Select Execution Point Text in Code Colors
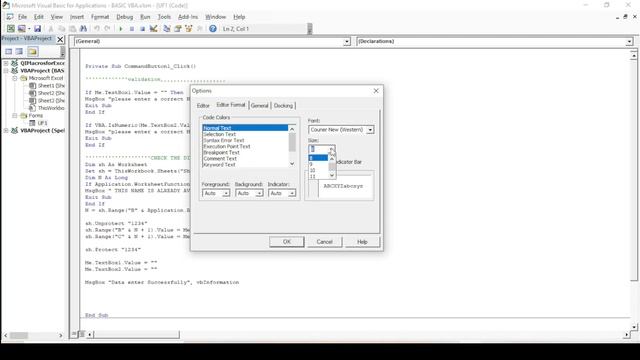640x360 pixels. (245, 146)
